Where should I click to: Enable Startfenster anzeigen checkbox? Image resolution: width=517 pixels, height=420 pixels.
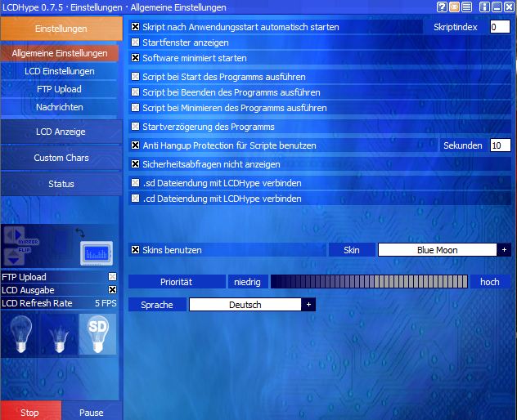click(135, 42)
